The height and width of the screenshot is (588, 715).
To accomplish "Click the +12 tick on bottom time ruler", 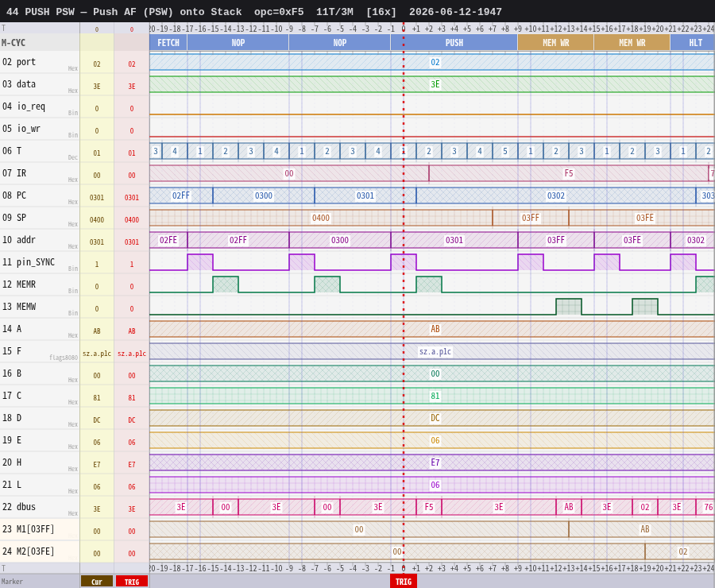I will (556, 568).
